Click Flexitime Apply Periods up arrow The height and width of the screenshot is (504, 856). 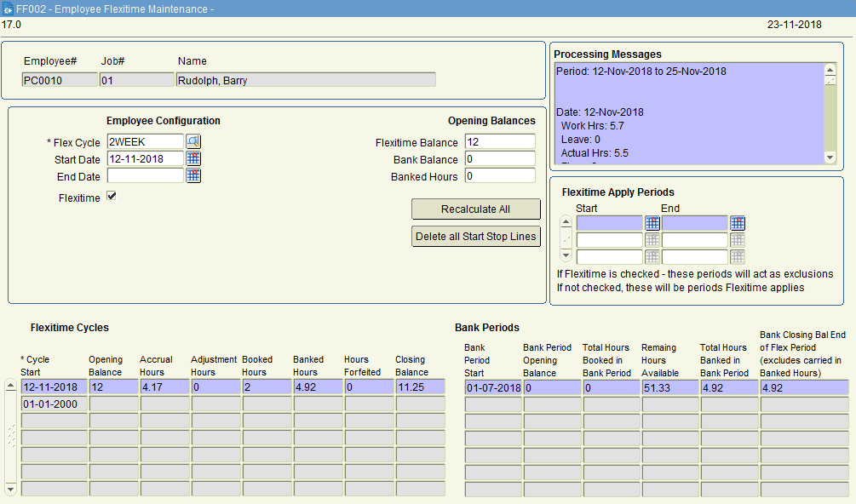[566, 222]
